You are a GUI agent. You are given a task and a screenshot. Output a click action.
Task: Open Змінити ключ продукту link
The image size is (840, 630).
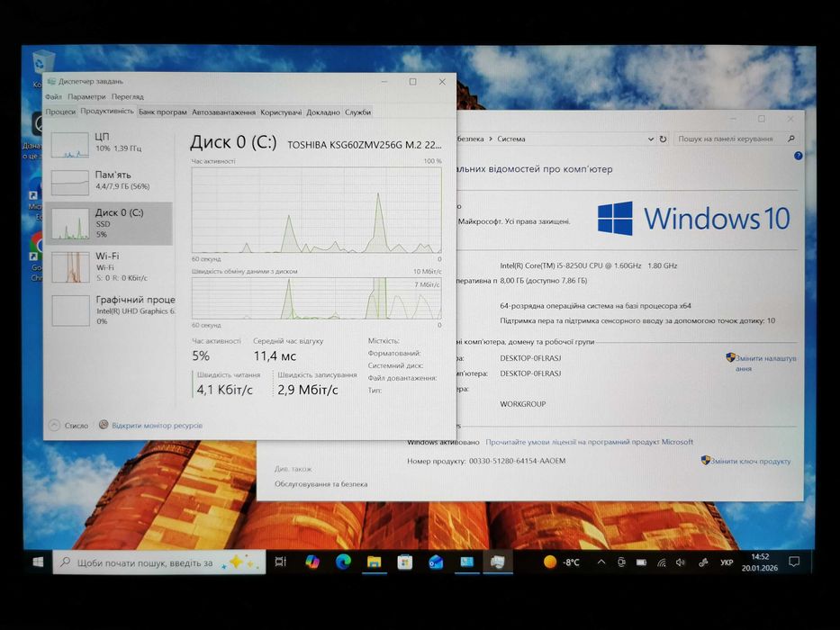coord(751,461)
